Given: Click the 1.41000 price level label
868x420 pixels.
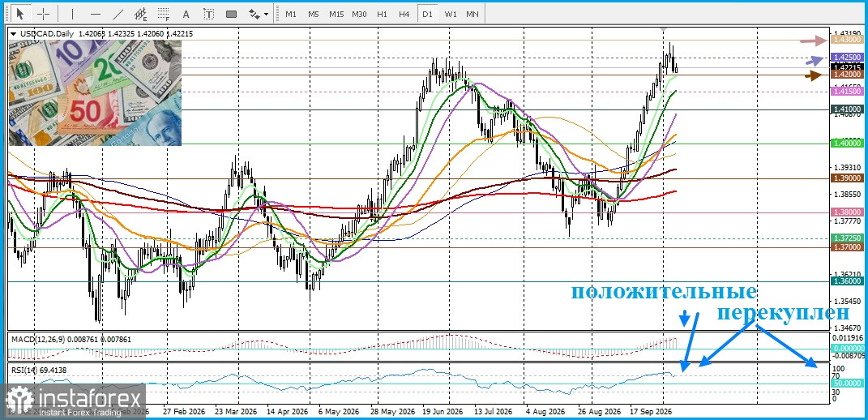Looking at the screenshot, I should tap(846, 109).
